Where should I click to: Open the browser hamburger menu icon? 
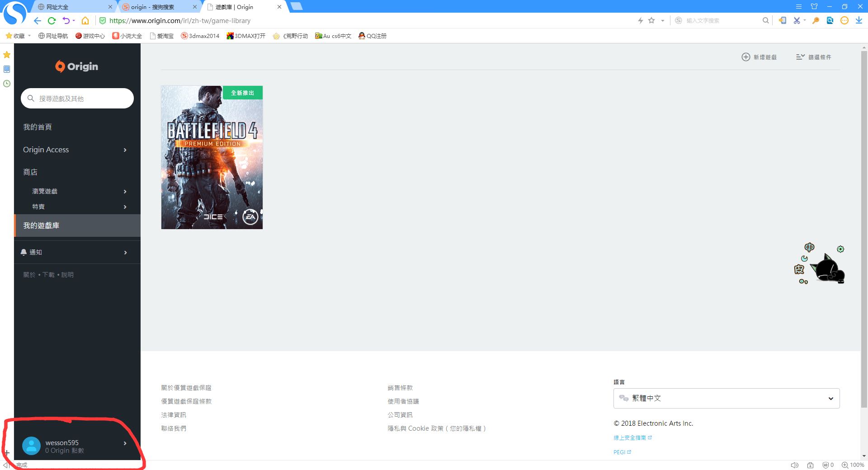pyautogui.click(x=799, y=6)
